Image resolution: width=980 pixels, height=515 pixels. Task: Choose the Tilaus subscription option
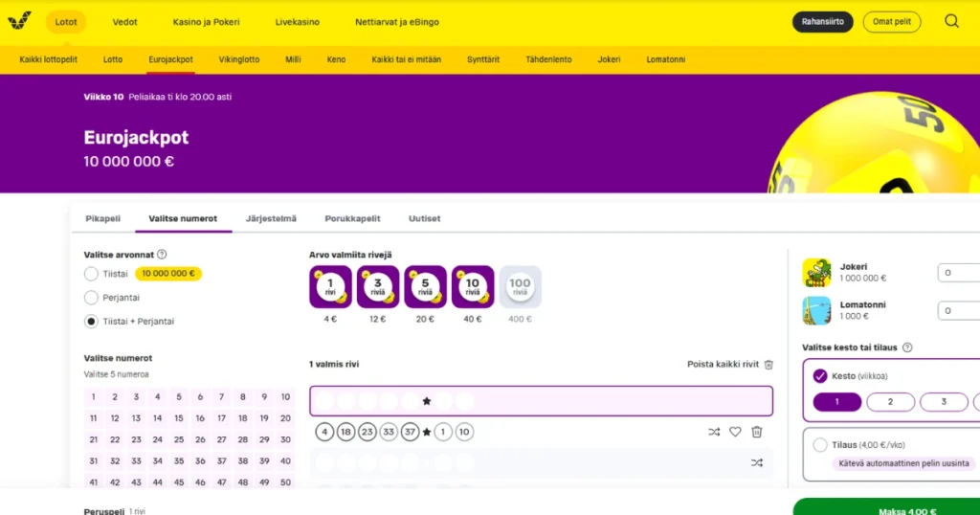820,445
